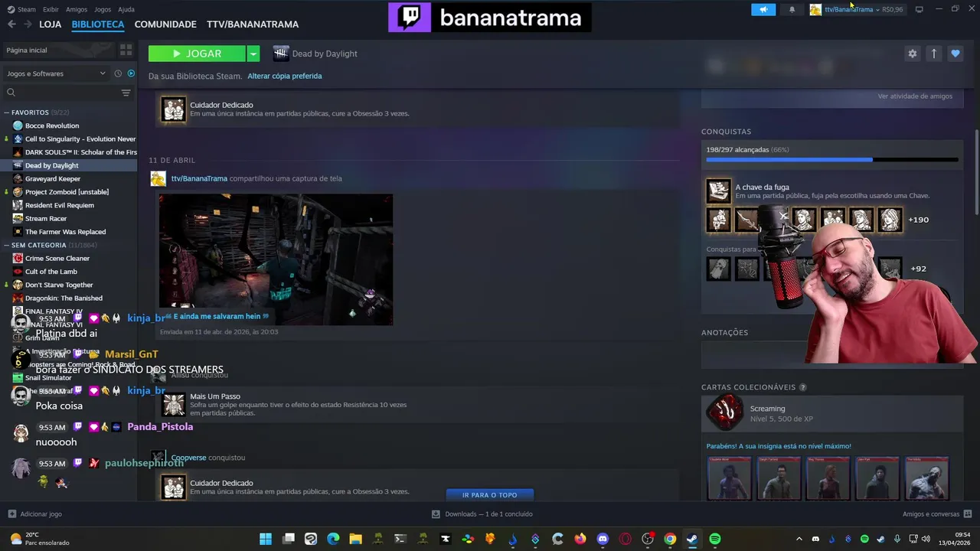The width and height of the screenshot is (980, 551).
Task: Click the green JOGAR play button
Action: click(x=197, y=54)
